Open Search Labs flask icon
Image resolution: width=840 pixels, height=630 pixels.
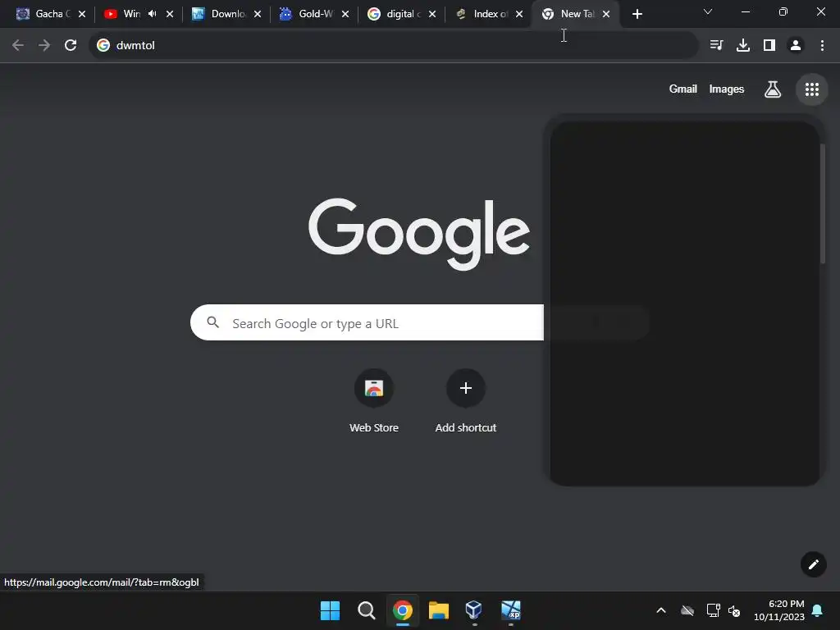[772, 89]
